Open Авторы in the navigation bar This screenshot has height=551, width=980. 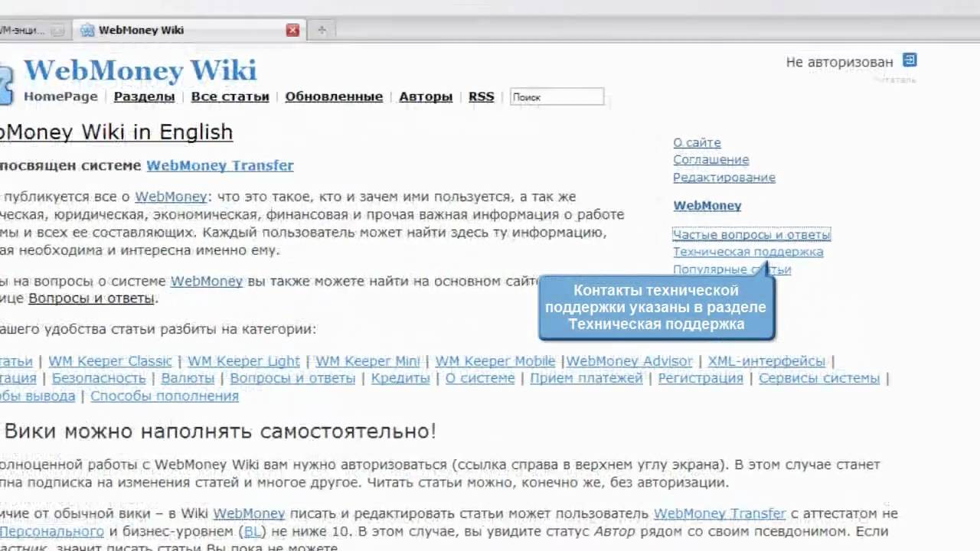pyautogui.click(x=426, y=96)
